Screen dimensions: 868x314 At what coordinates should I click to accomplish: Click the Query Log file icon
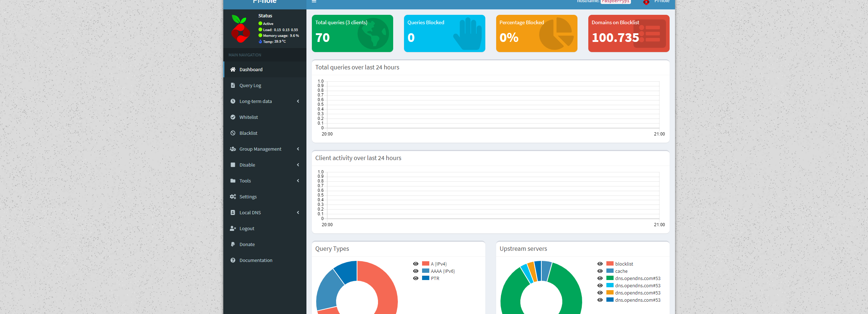(x=233, y=85)
